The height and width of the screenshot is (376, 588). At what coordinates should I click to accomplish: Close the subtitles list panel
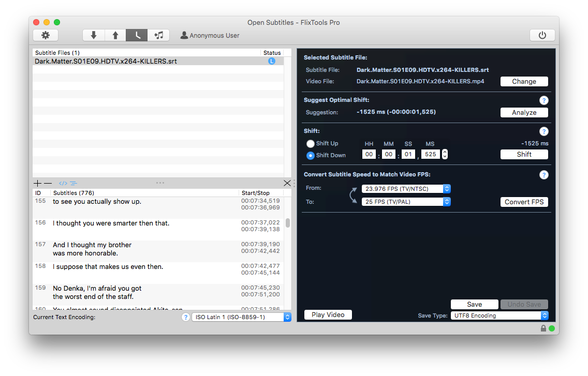pos(287,183)
